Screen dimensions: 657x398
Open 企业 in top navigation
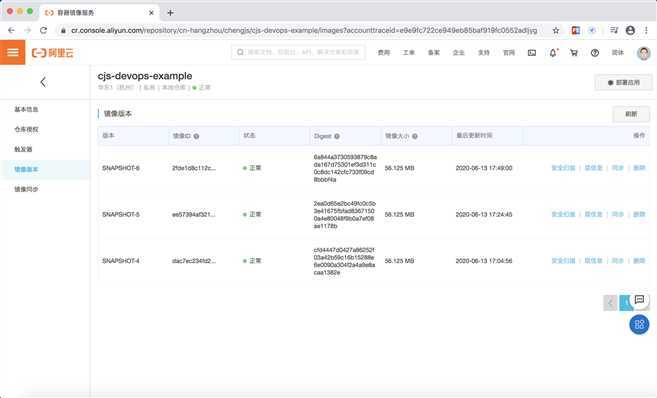(x=459, y=53)
